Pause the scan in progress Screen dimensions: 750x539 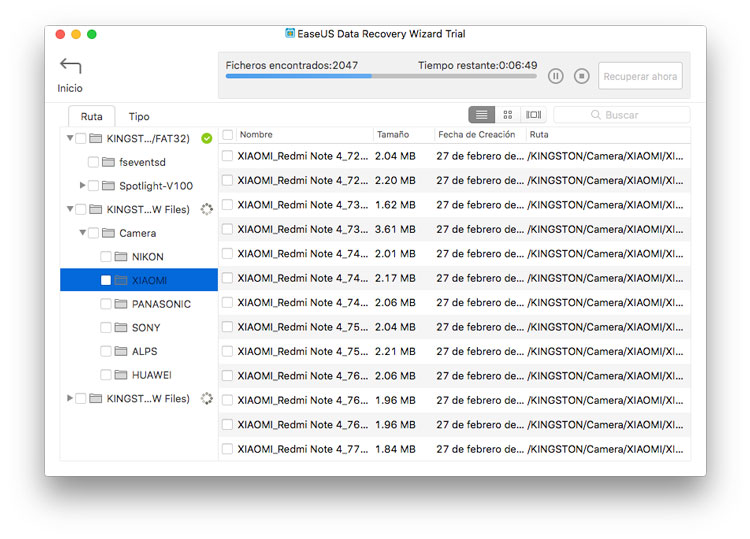point(555,76)
